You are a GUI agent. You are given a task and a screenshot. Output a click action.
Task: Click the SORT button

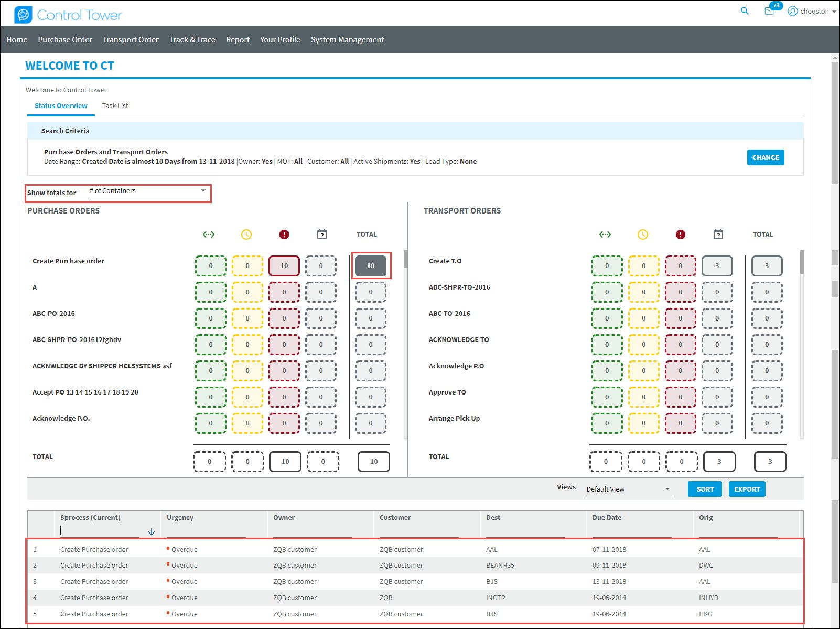[705, 489]
